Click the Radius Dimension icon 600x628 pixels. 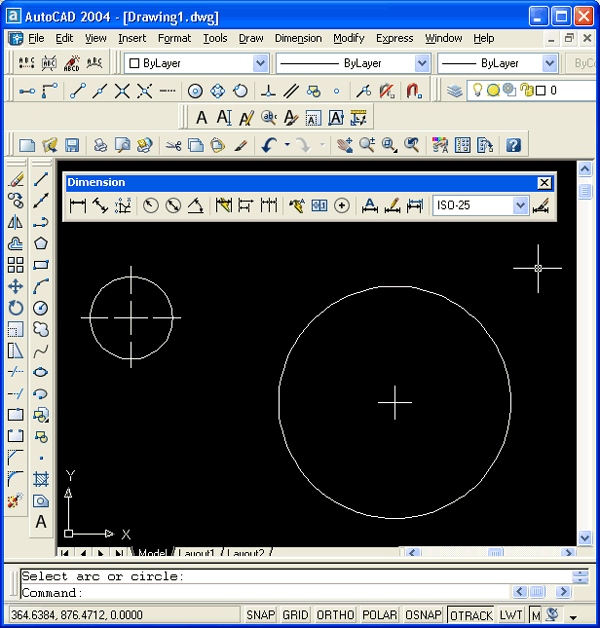pyautogui.click(x=151, y=206)
